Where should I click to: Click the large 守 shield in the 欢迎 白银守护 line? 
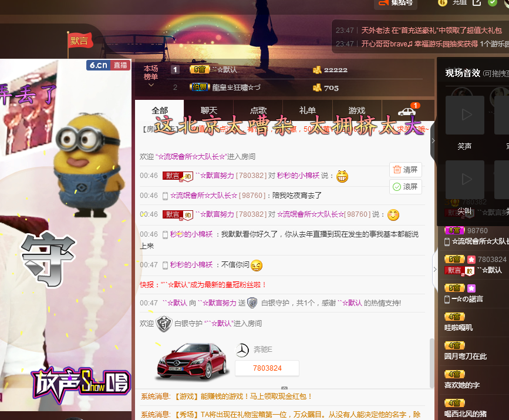164,324
